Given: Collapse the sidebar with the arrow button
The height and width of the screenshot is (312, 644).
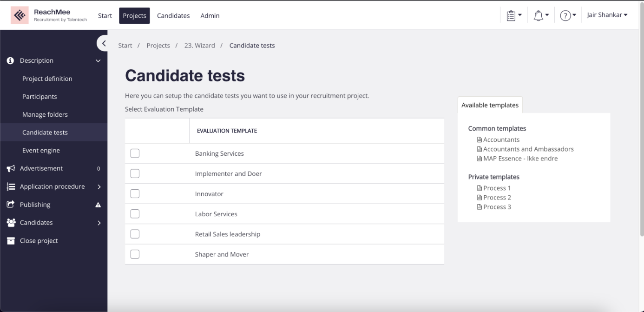Looking at the screenshot, I should [x=104, y=43].
